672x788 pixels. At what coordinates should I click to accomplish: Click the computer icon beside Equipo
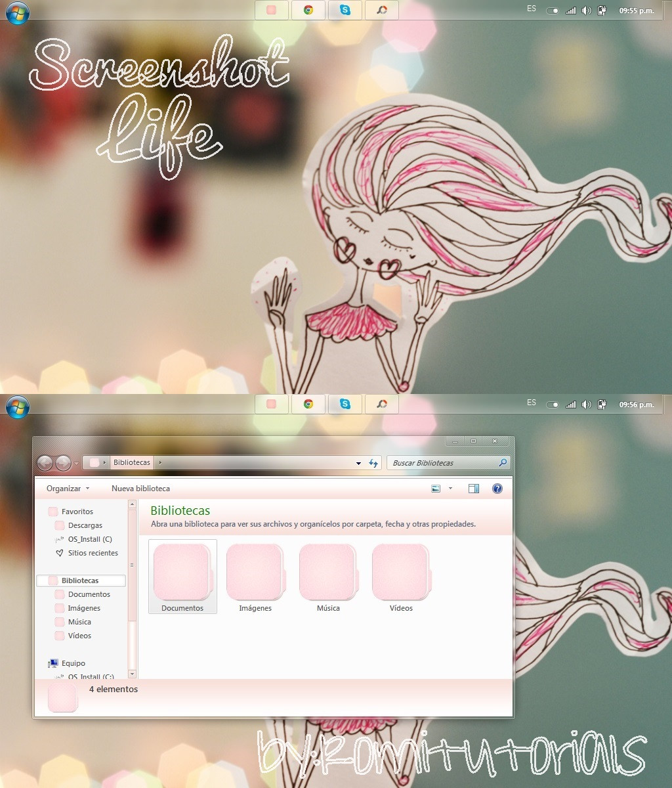point(53,663)
